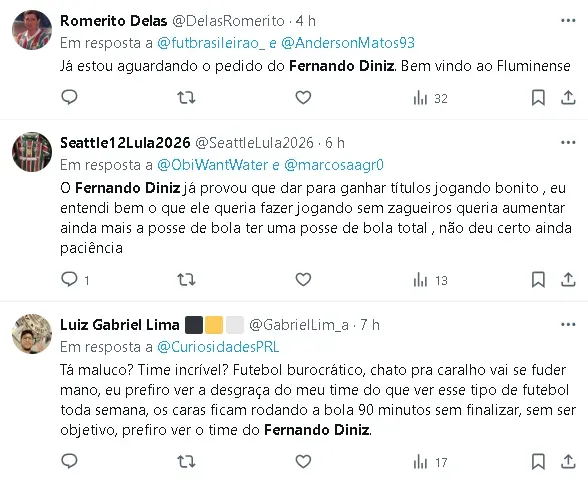
Task: Open more menu on Seattle12Lula2026's tweet
Action: 568,142
